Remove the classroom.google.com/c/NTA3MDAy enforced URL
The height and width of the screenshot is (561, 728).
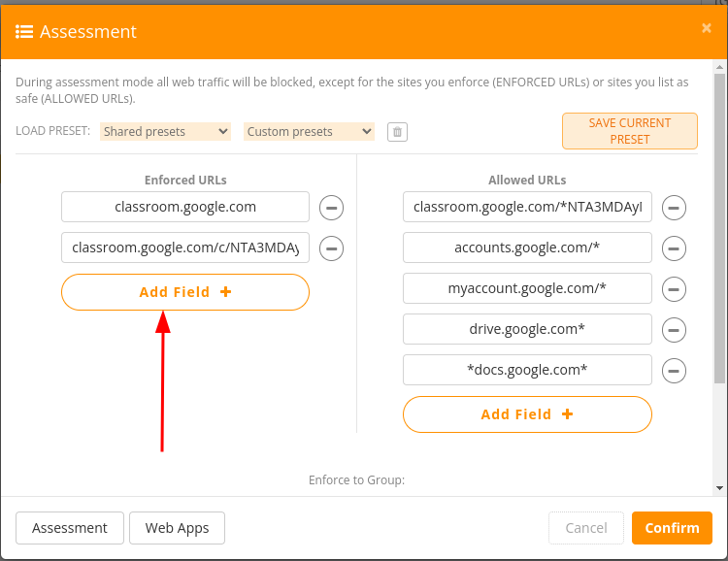tap(331, 248)
